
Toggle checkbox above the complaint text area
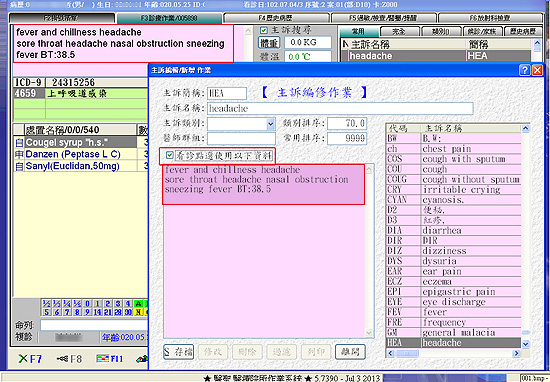tap(170, 155)
